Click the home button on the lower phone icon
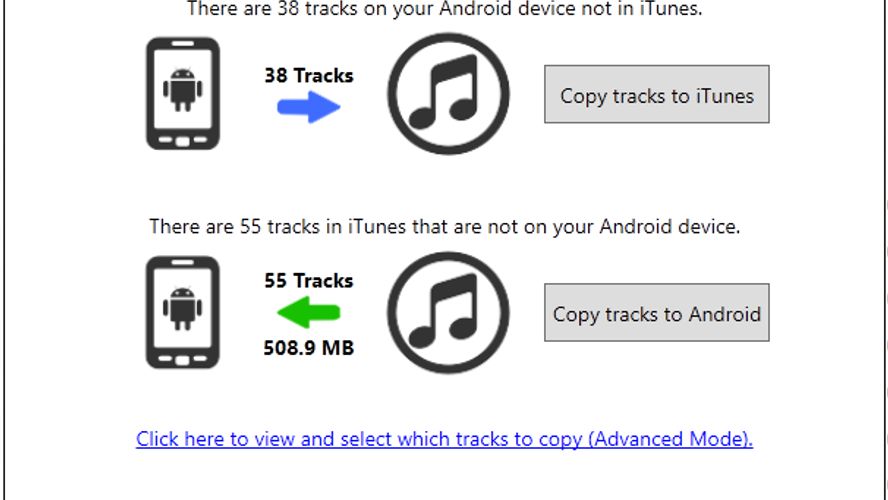This screenshot has height=500, width=888. coord(182,360)
